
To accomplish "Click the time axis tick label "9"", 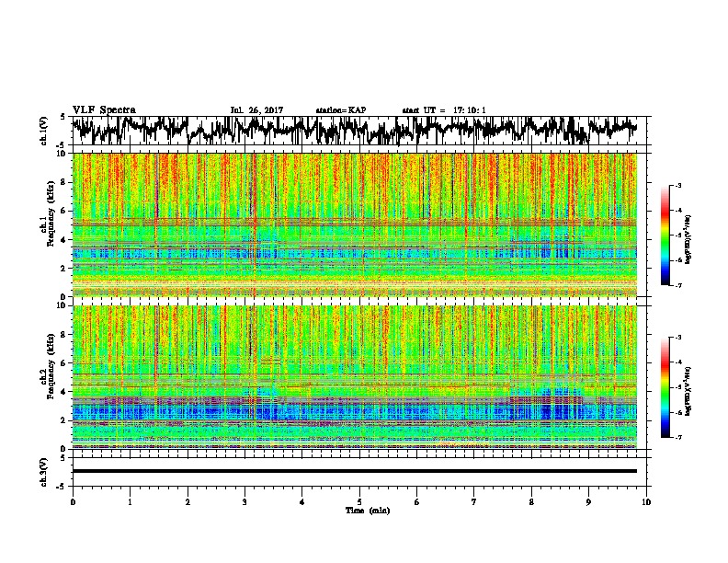I will coord(588,502).
